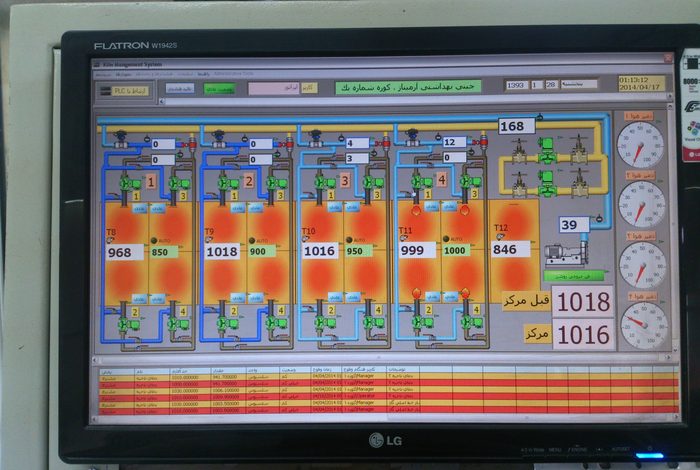Click the thermocouple icon under T8
The width and height of the screenshot is (700, 470).
pyautogui.click(x=110, y=240)
